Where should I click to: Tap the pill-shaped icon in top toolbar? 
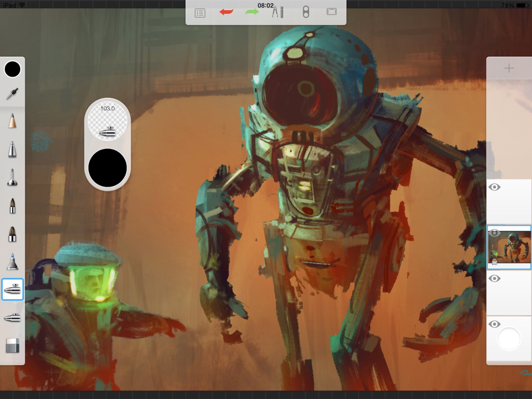[306, 12]
